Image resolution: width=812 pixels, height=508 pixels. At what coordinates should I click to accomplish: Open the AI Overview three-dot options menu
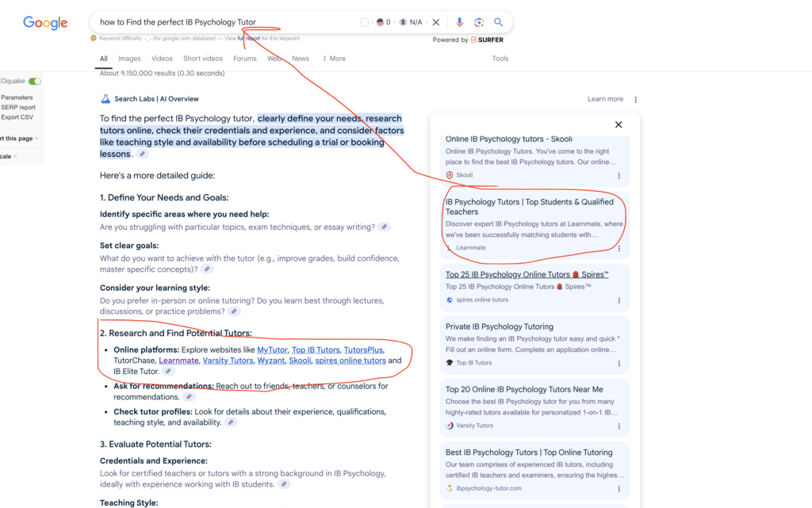[635, 99]
